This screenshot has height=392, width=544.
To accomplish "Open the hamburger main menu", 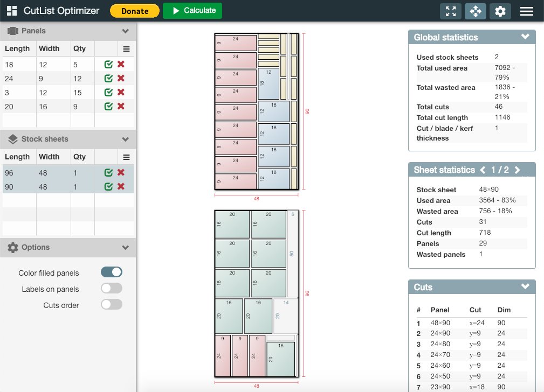I will coord(526,11).
